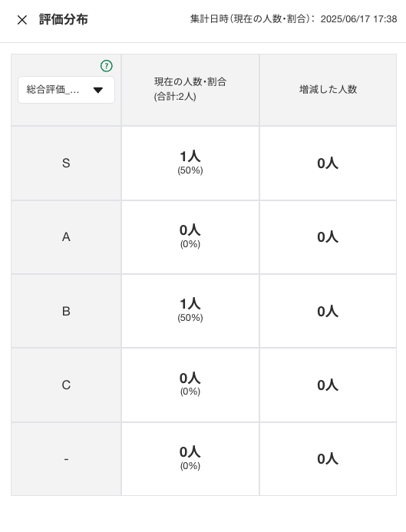
Task: Click unrated row's 0人 (0%) cell
Action: pos(190,459)
